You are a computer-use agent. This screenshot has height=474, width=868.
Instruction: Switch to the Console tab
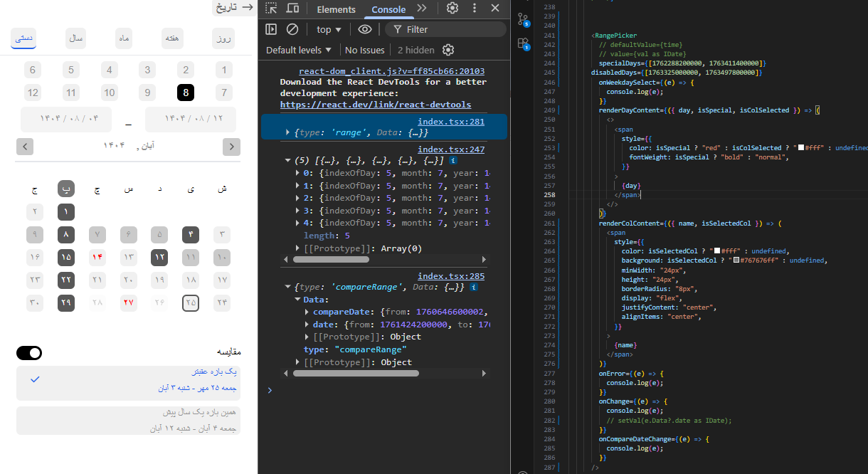click(x=388, y=9)
